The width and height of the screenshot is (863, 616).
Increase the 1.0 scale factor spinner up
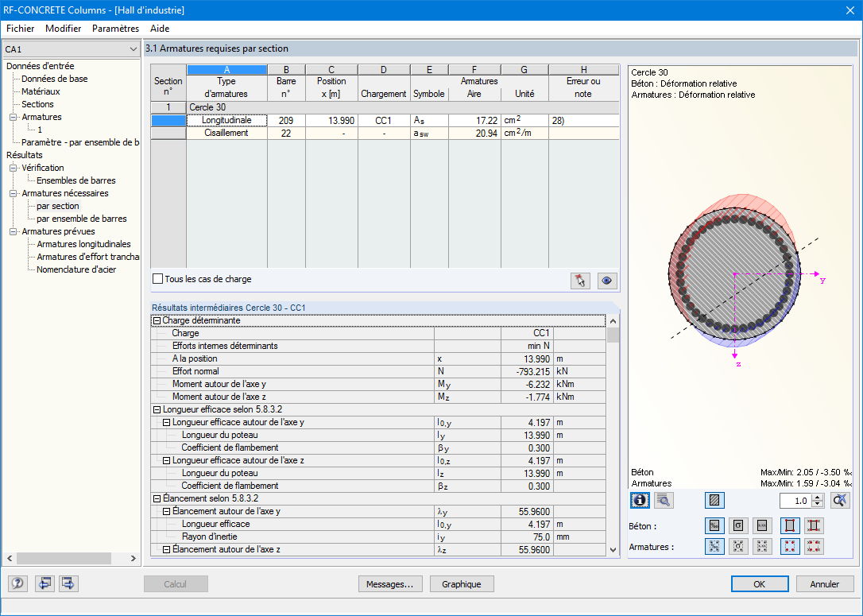pyautogui.click(x=818, y=497)
